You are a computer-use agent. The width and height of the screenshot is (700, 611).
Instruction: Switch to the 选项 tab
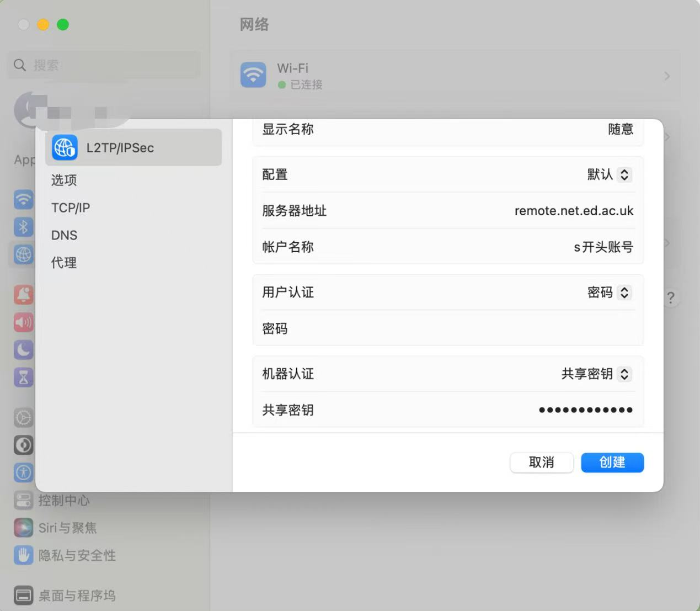coord(64,180)
